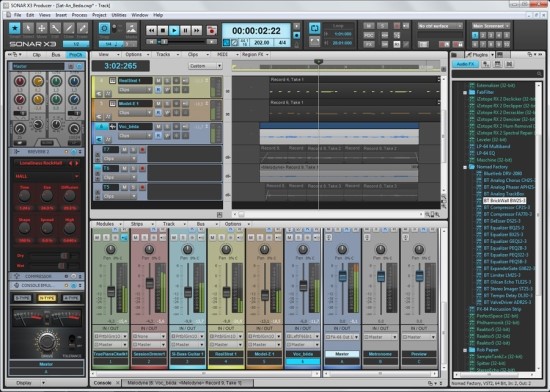550x392 pixels.
Task: Select the Draw line tool
Action: (x=69, y=28)
